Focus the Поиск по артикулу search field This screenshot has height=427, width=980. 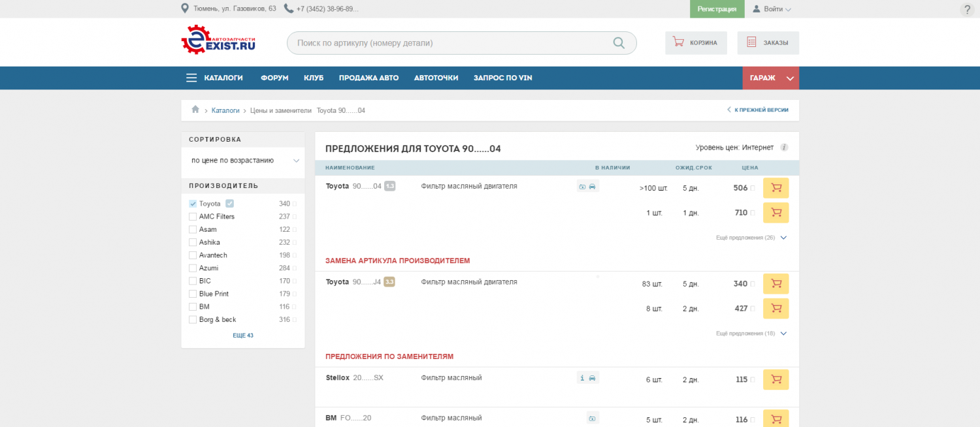point(461,43)
